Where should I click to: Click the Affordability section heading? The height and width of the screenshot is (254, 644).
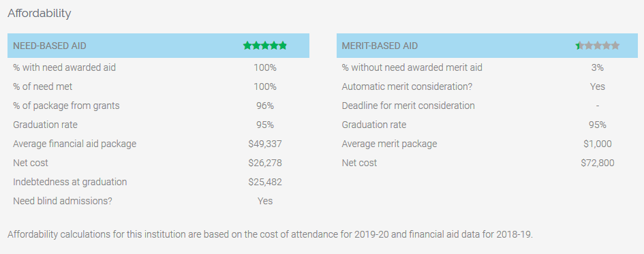point(40,14)
